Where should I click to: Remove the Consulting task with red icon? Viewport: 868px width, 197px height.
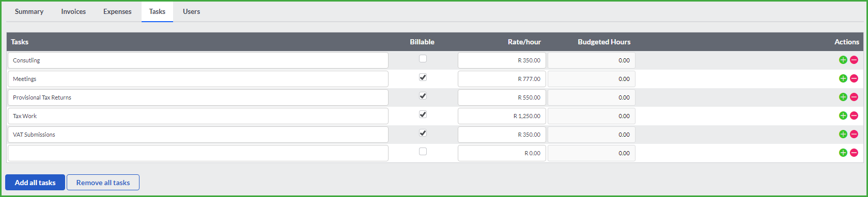854,60
